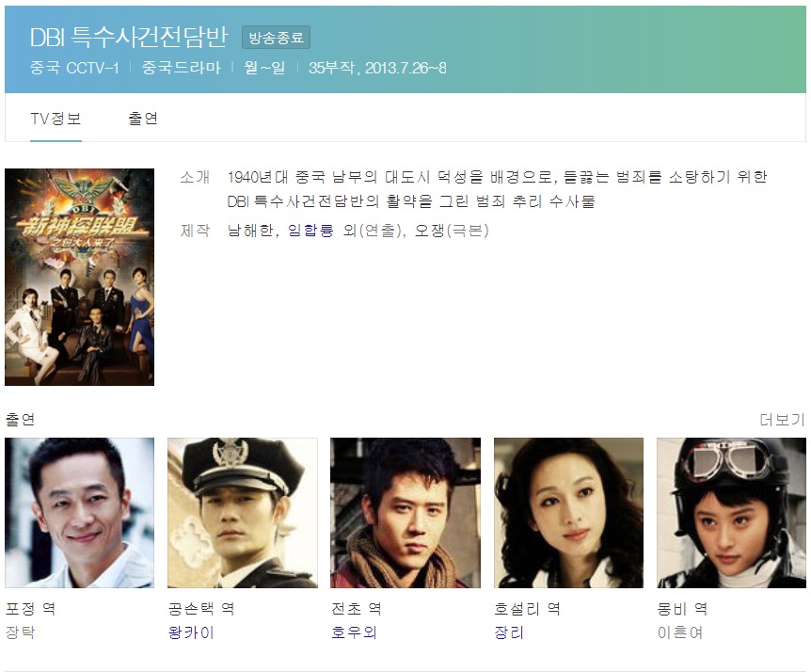The width and height of the screenshot is (811, 672).
Task: Open the 호우외 cast photo with scarf
Action: point(405,513)
